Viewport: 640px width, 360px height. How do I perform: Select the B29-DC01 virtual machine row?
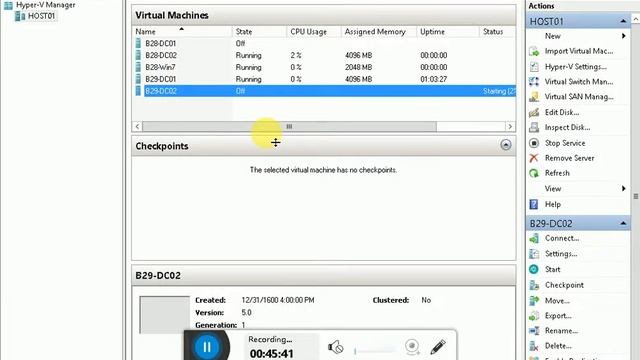pos(324,79)
